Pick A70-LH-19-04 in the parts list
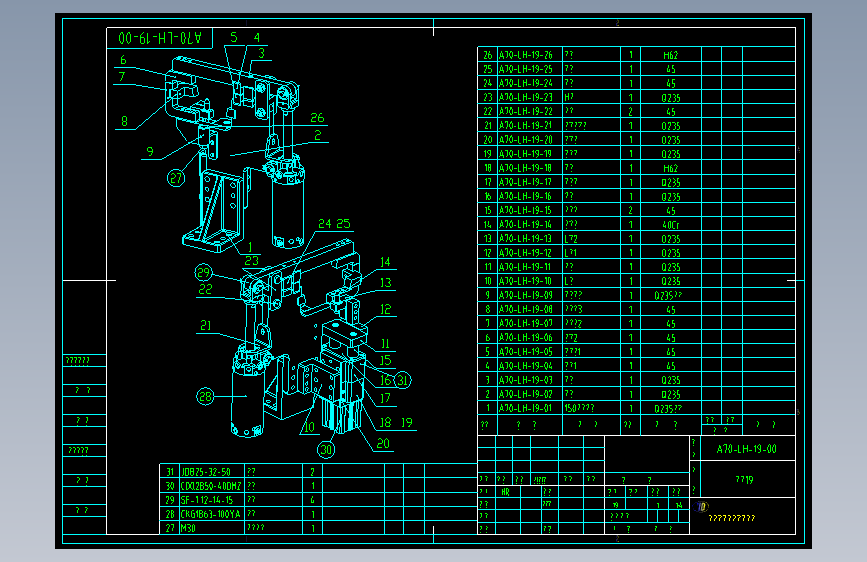The width and height of the screenshot is (867, 562). (x=525, y=366)
